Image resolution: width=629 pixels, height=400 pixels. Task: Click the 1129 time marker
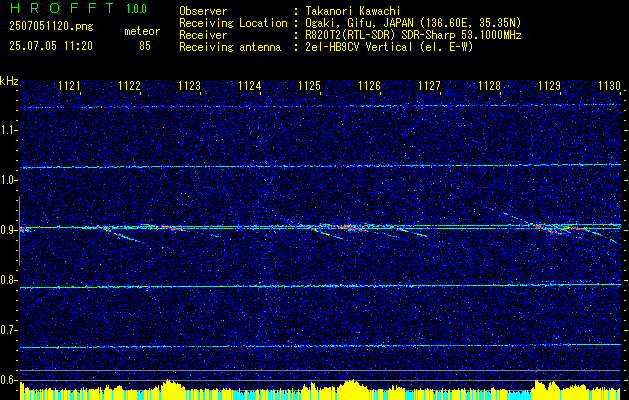pos(549,85)
